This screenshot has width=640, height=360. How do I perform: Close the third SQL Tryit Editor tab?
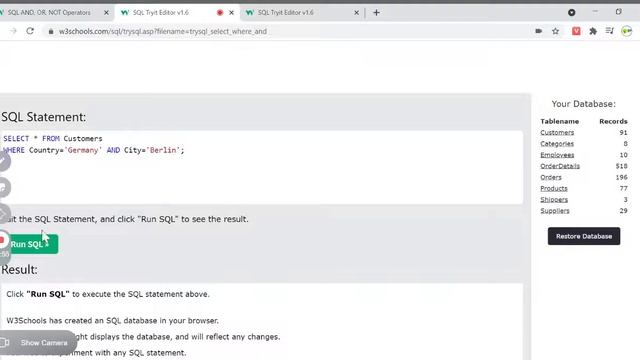point(356,13)
